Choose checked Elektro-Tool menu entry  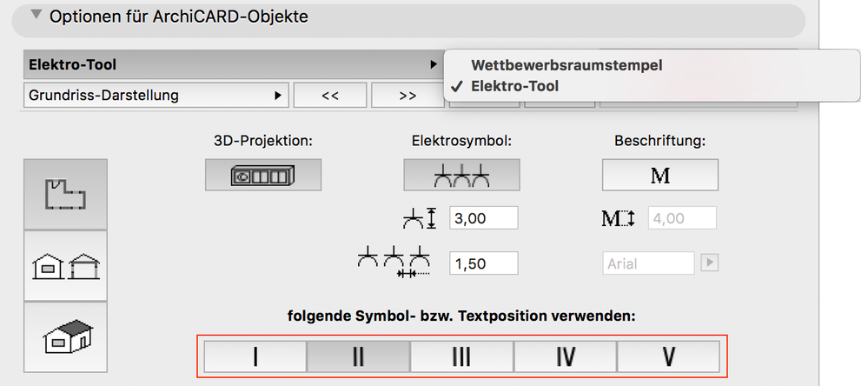pos(515,86)
